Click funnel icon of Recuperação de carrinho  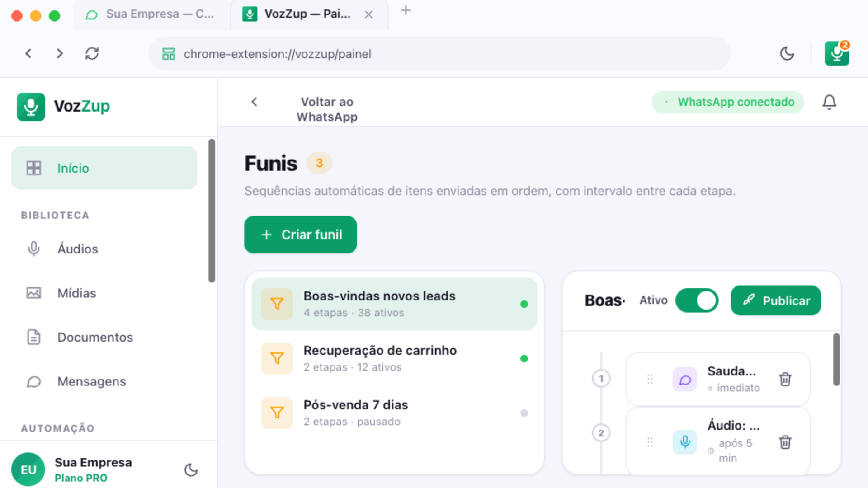(x=277, y=358)
